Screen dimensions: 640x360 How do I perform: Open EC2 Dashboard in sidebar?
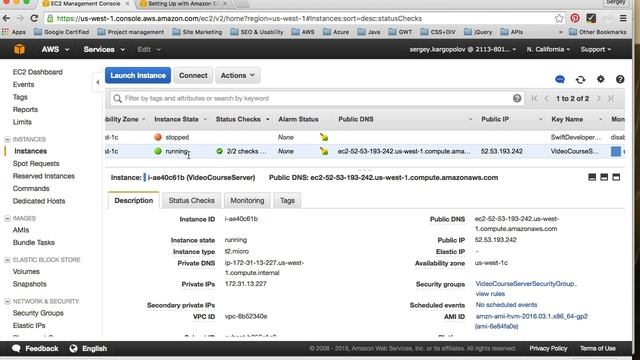(x=38, y=72)
